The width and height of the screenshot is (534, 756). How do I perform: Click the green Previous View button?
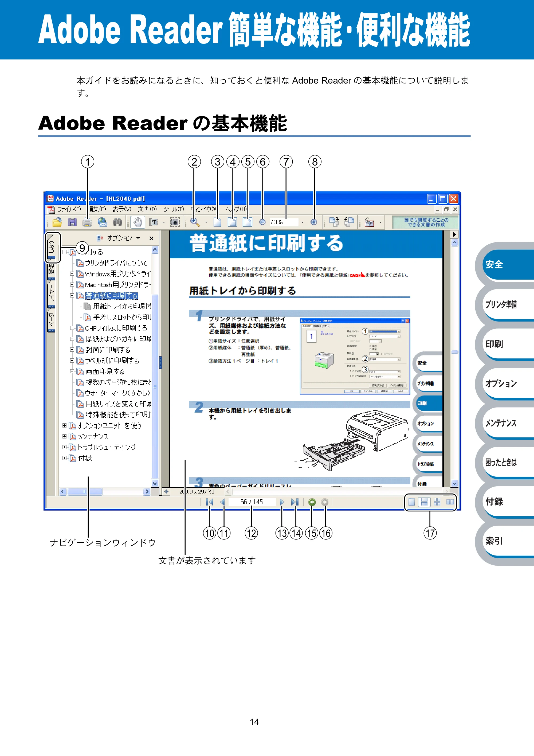click(312, 502)
